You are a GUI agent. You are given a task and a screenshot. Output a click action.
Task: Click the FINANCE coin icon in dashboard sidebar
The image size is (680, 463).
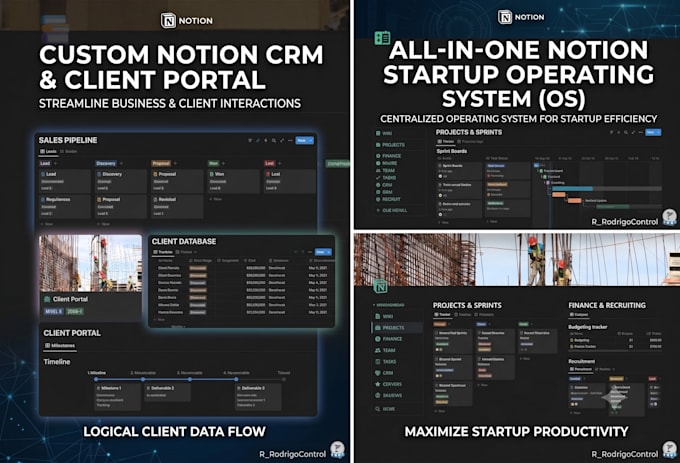tap(378, 339)
